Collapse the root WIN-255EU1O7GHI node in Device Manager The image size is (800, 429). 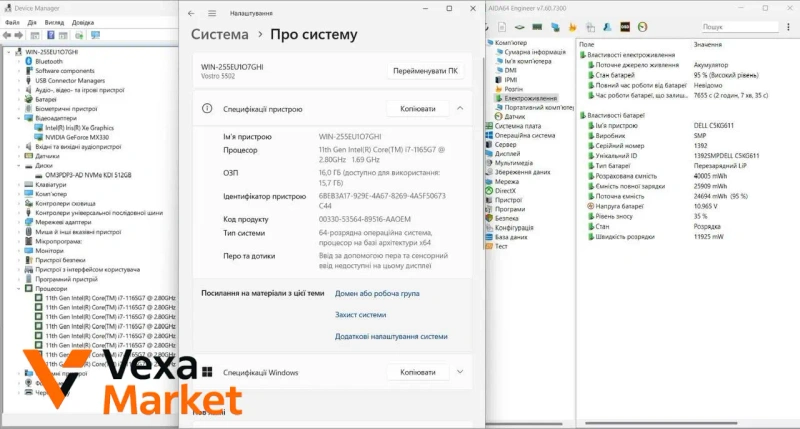click(x=9, y=52)
